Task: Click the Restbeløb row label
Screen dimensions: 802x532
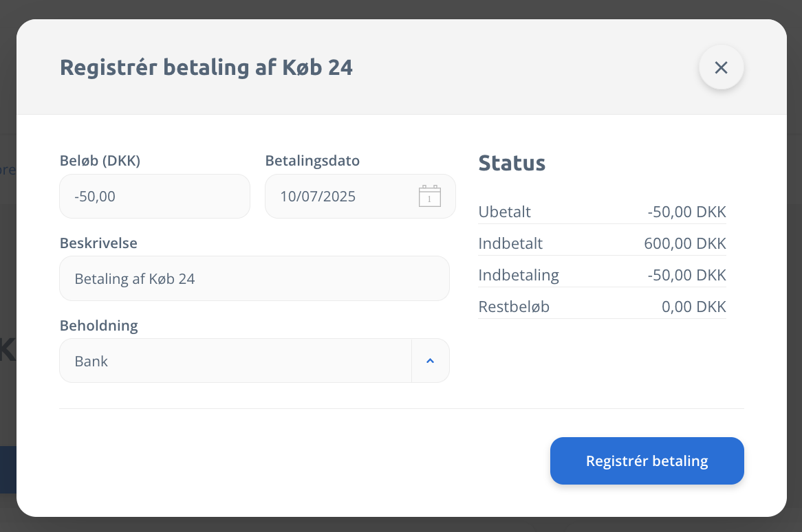Action: click(514, 307)
